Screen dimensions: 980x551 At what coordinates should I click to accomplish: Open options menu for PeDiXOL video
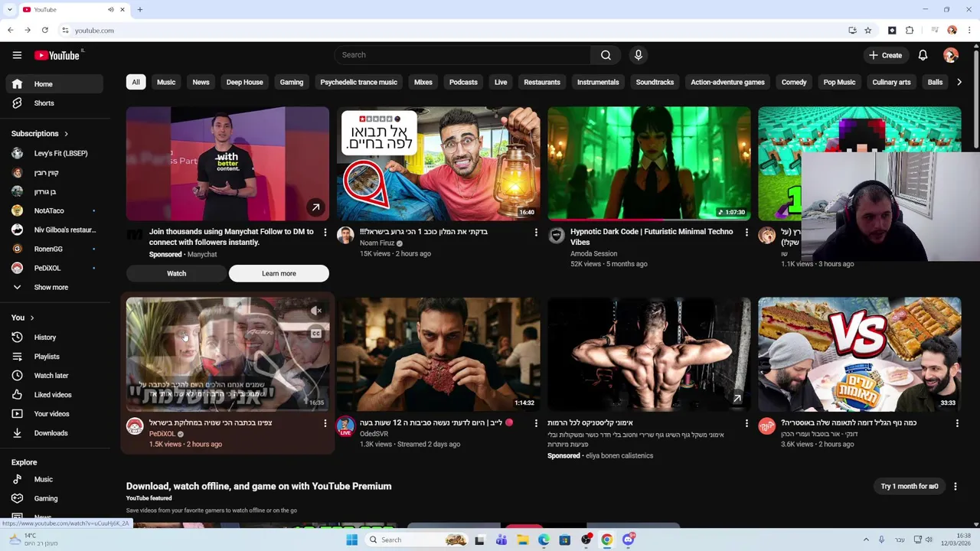tap(325, 423)
